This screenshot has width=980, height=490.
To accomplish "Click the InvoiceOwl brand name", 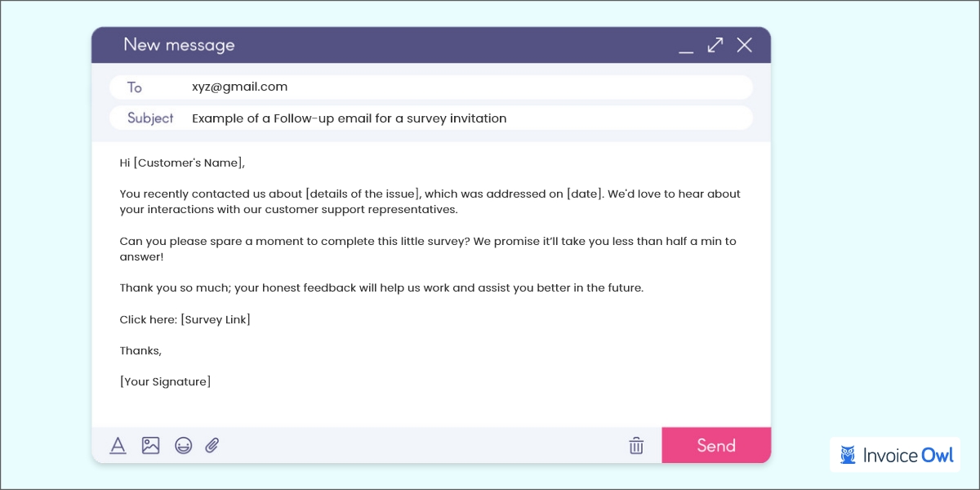I will [905, 455].
